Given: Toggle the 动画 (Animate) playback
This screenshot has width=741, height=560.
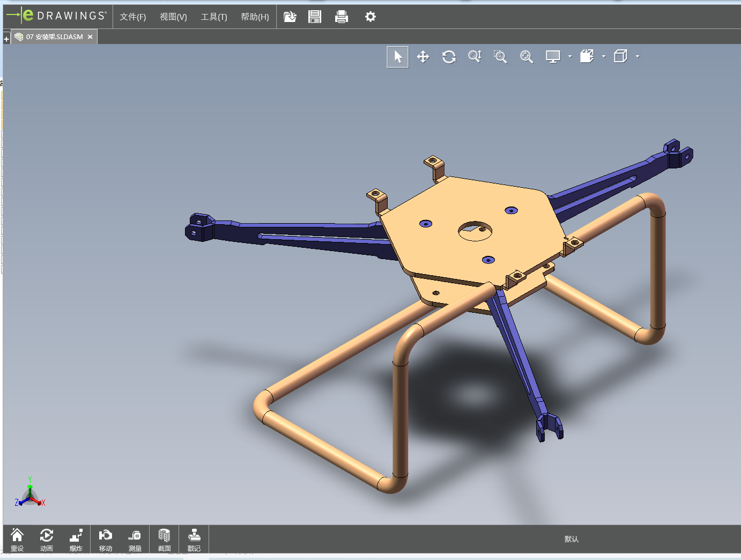Looking at the screenshot, I should pos(47,540).
